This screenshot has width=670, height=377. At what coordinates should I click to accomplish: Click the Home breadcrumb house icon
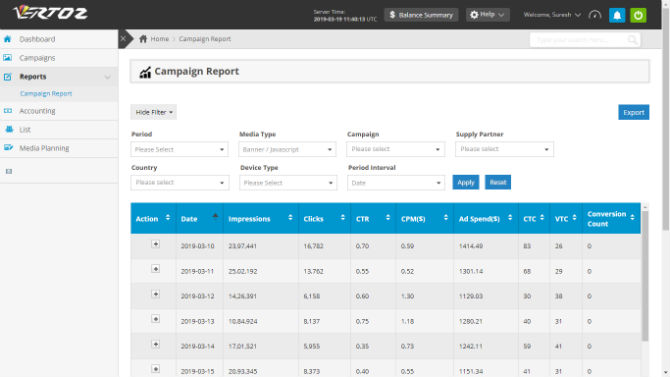click(x=143, y=39)
